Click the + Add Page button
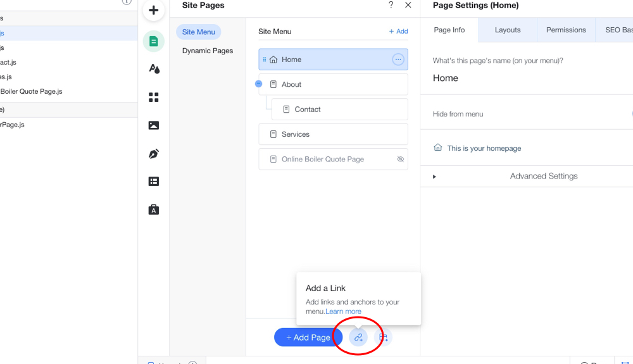The width and height of the screenshot is (633, 364). [308, 337]
